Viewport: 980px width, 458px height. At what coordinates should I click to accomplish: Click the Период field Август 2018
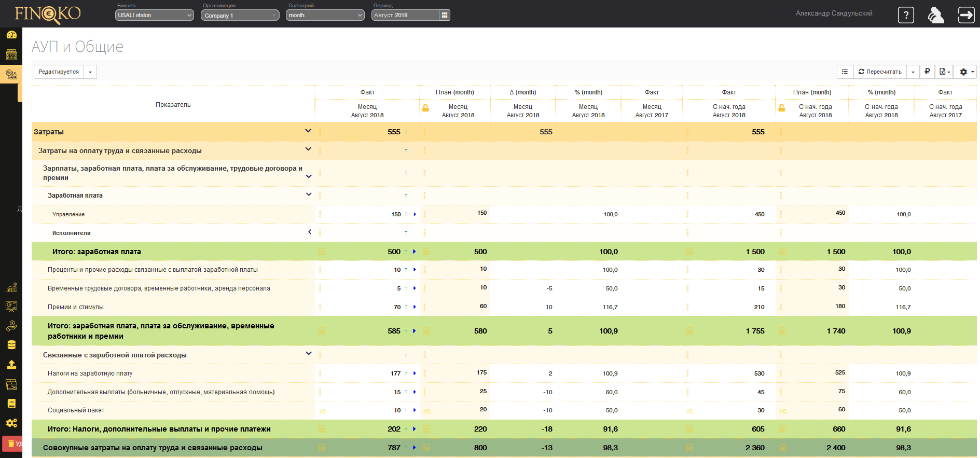click(405, 15)
